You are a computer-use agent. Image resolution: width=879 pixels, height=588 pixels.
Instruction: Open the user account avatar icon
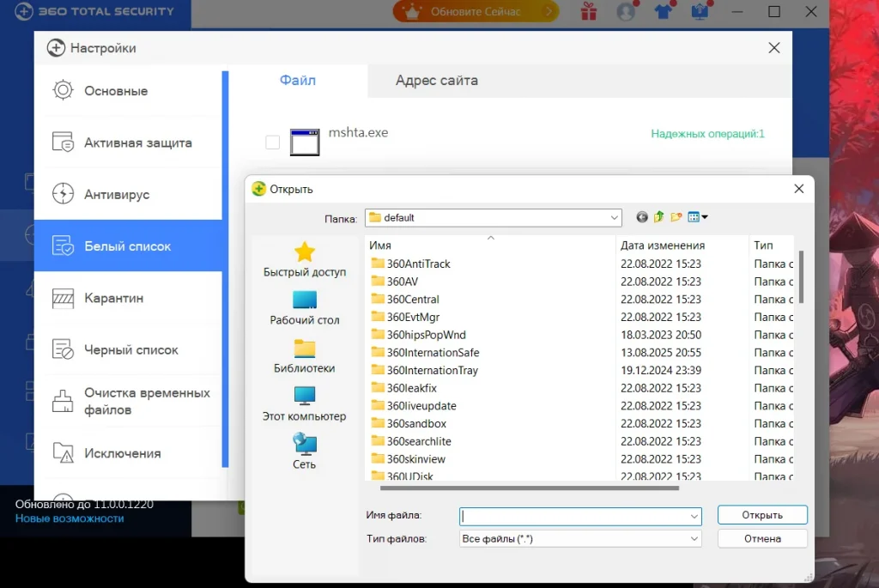626,11
